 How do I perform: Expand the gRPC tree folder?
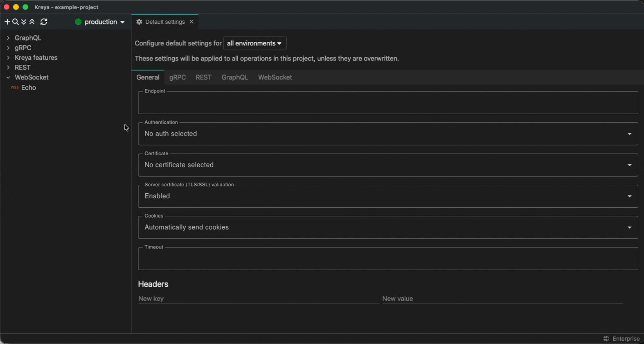8,48
